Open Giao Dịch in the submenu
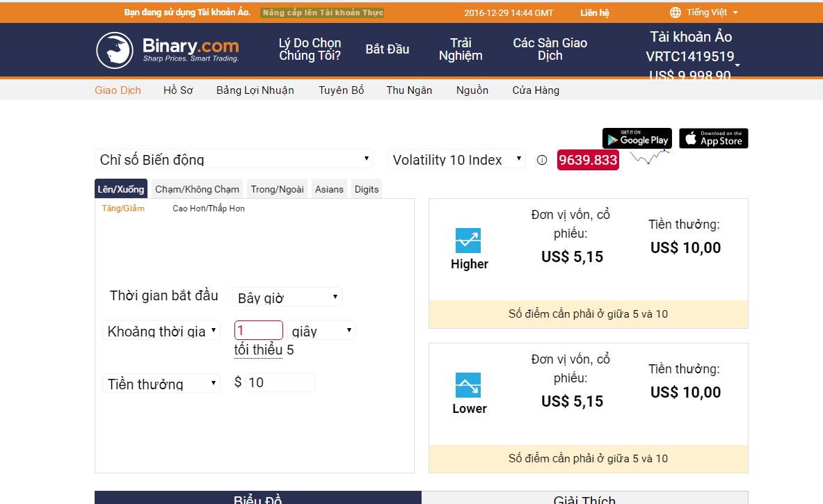823x504 pixels. 118,90
